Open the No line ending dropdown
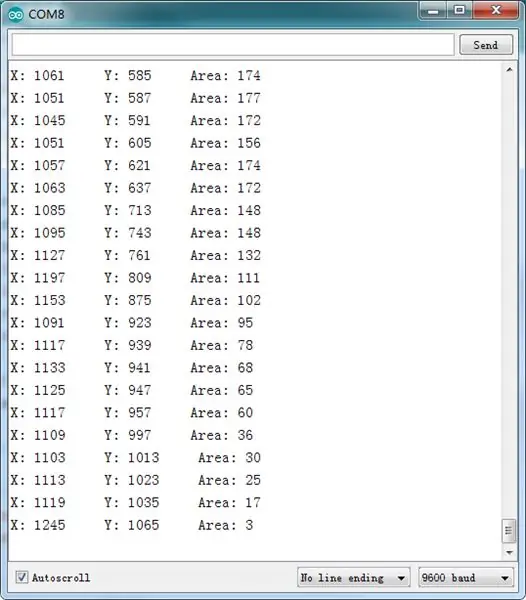This screenshot has height=600, width=526. point(353,577)
